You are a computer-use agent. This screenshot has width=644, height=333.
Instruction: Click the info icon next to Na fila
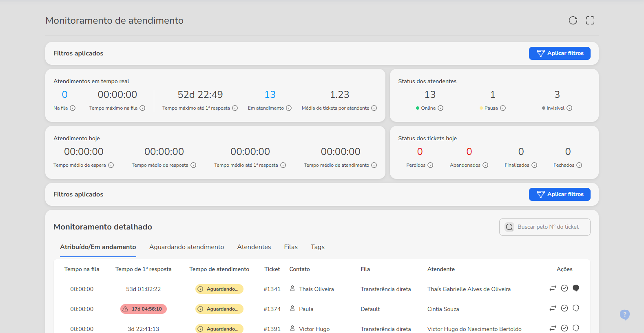pyautogui.click(x=73, y=108)
